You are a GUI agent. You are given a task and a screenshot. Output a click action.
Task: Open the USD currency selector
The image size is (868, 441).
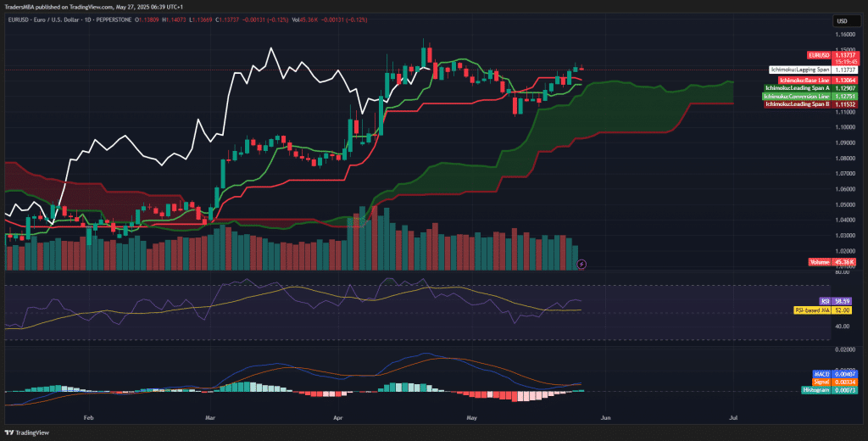842,21
